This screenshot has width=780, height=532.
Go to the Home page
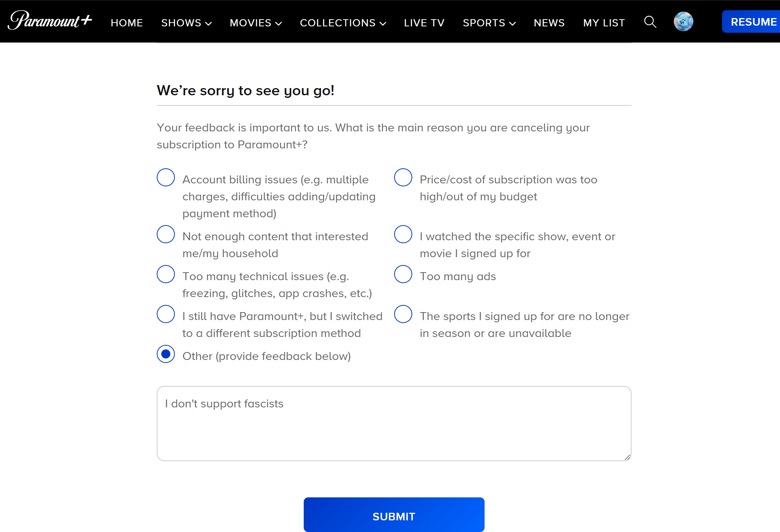coord(127,23)
